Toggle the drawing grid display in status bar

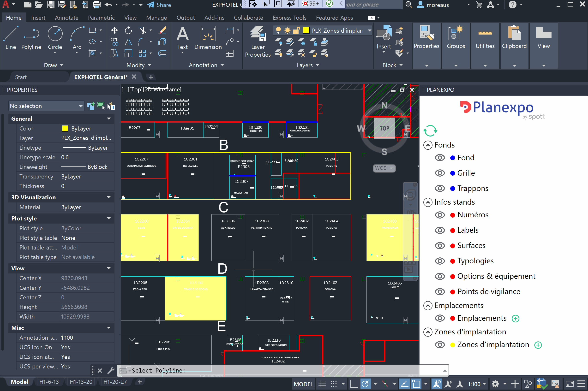coord(322,384)
